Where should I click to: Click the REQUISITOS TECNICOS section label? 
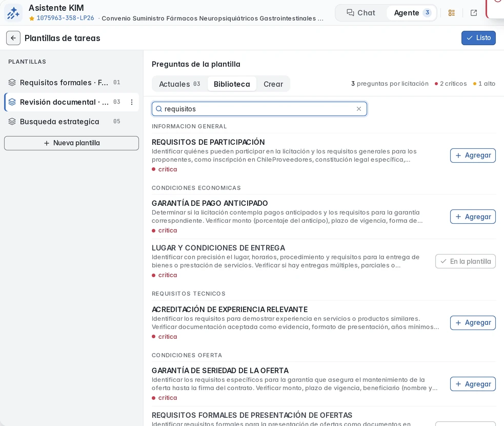click(x=188, y=294)
